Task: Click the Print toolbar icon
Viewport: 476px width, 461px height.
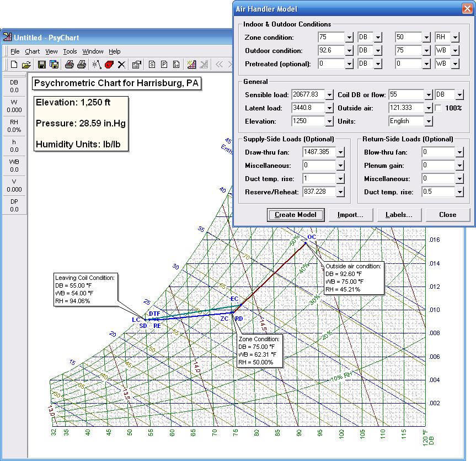Action: pyautogui.click(x=82, y=65)
